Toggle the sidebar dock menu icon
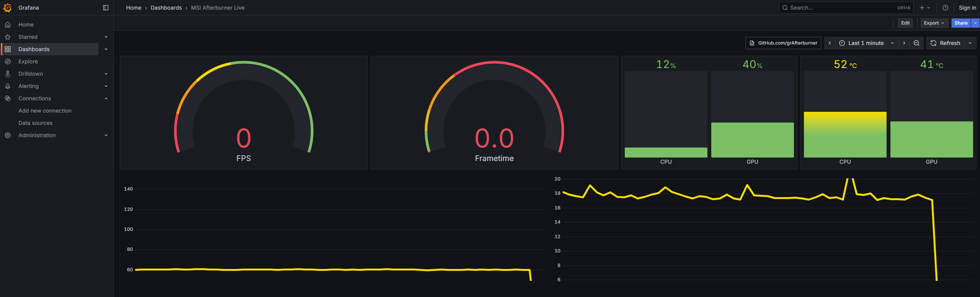980x297 pixels. pyautogui.click(x=106, y=8)
